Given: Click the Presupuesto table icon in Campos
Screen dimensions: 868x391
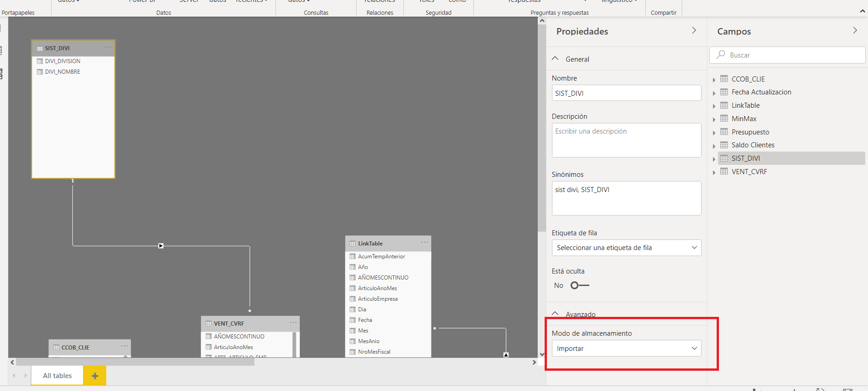Looking at the screenshot, I should tap(724, 132).
